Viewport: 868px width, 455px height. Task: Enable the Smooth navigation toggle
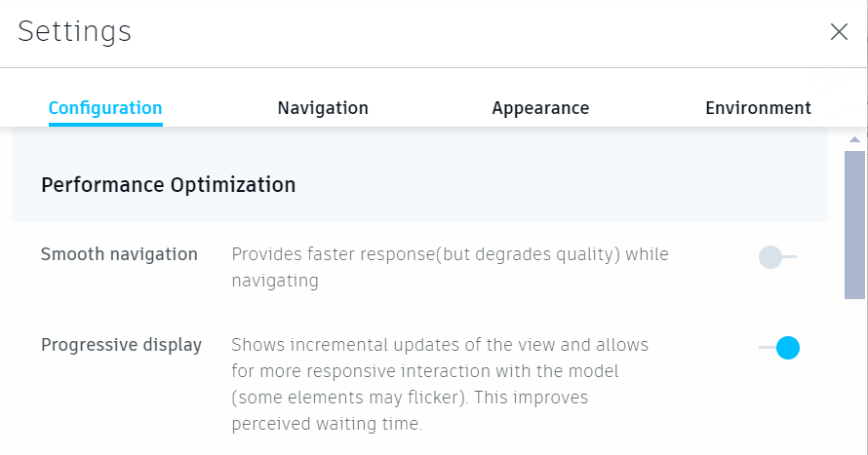tap(778, 257)
